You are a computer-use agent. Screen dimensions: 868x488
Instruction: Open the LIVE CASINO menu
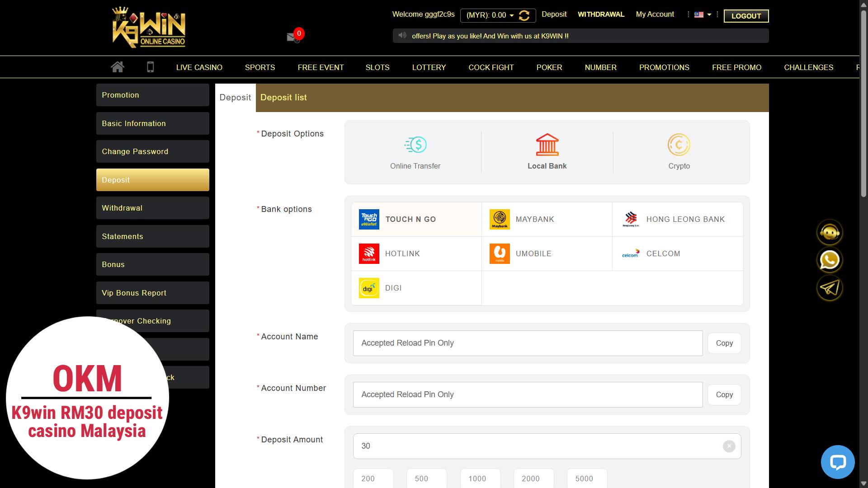point(199,67)
